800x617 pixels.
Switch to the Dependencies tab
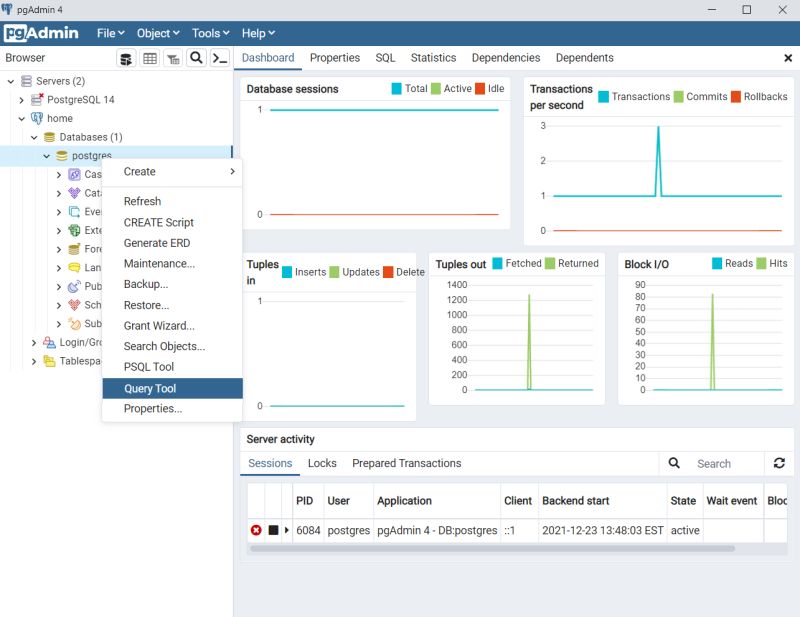pyautogui.click(x=506, y=58)
